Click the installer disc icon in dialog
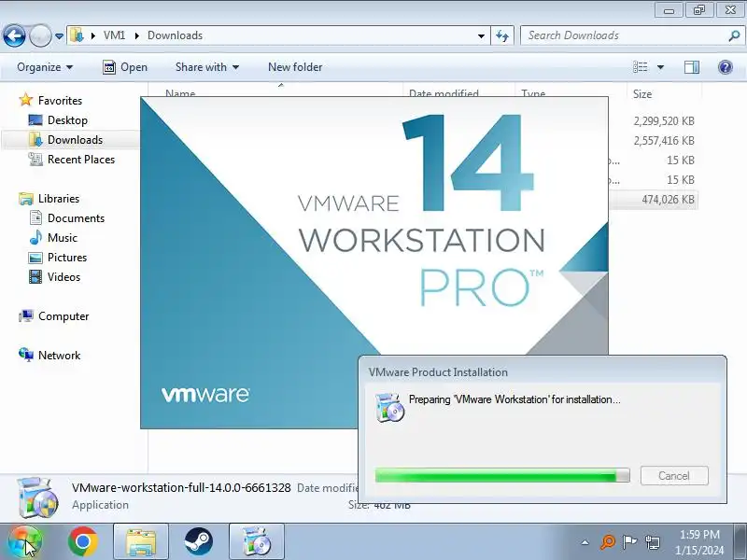747x560 pixels. pos(389,407)
